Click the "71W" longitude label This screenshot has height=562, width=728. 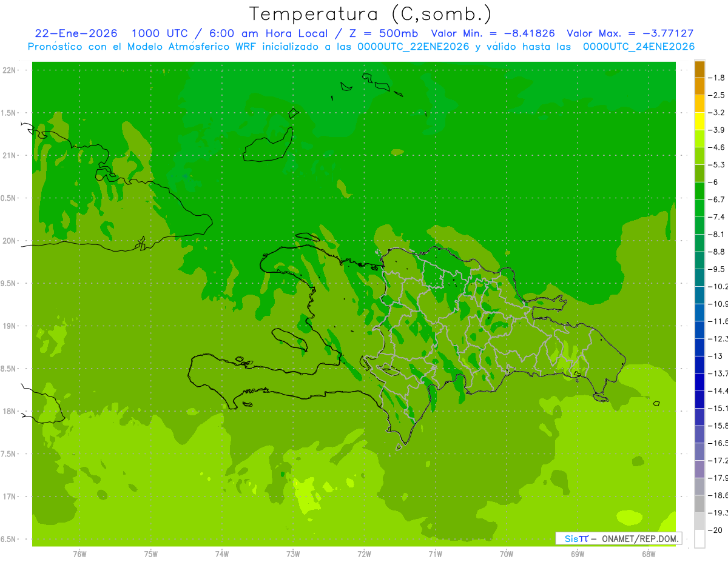click(x=435, y=554)
